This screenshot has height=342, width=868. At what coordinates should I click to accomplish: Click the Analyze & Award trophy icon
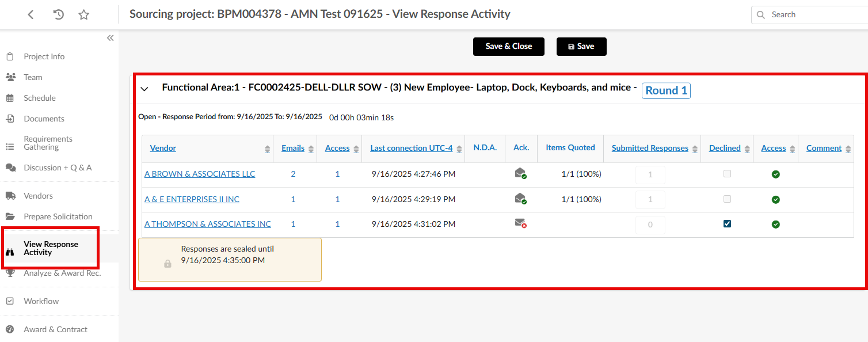click(10, 273)
